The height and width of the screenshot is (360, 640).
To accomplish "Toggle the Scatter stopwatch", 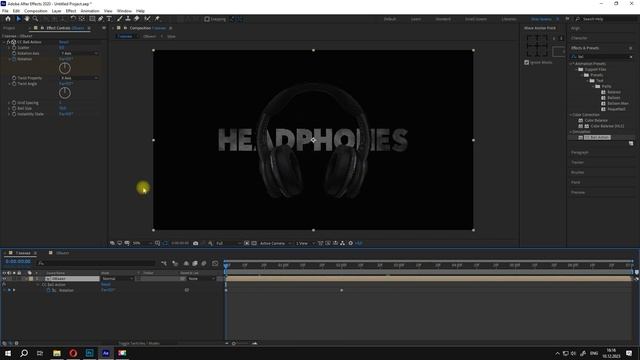I will pyautogui.click(x=14, y=48).
